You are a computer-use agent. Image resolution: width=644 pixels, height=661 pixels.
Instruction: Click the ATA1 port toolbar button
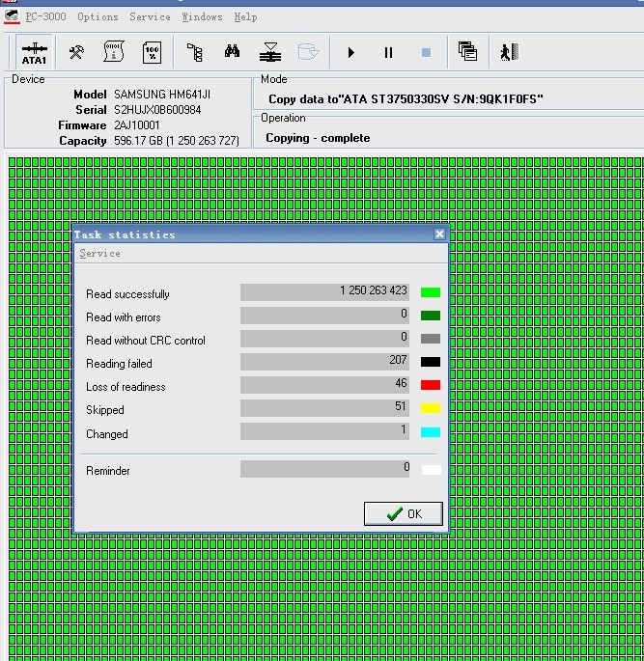point(34,52)
